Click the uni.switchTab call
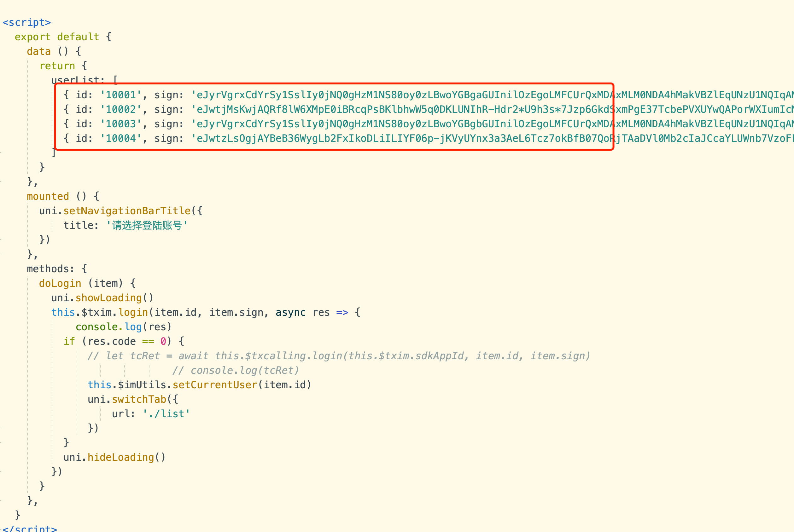Image resolution: width=794 pixels, height=532 pixels. 133,399
